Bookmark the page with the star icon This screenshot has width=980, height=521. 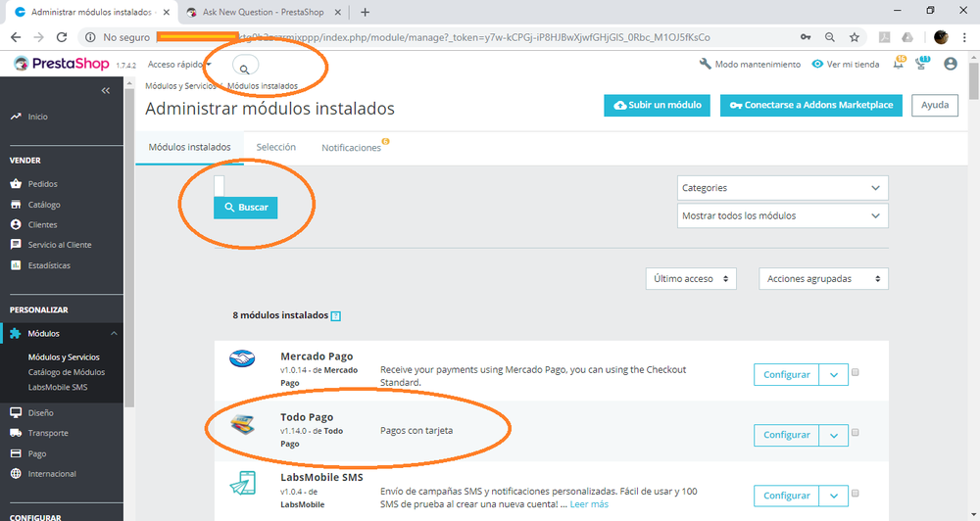pyautogui.click(x=855, y=37)
